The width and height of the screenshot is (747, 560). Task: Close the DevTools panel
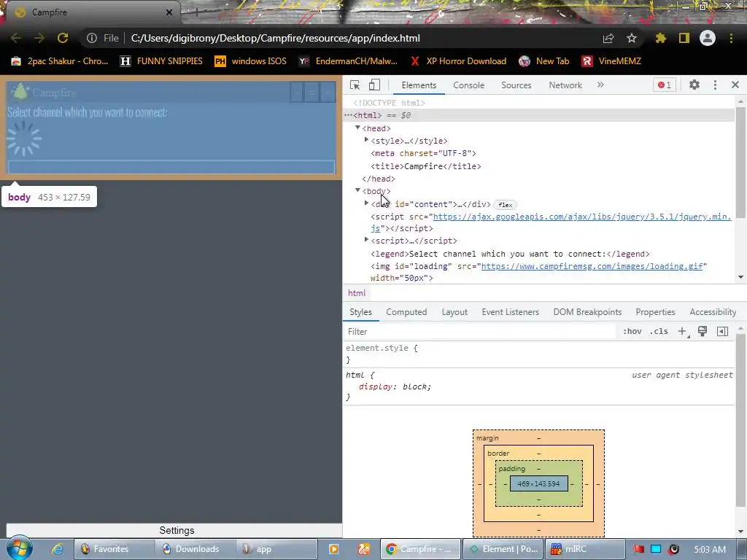pyautogui.click(x=735, y=85)
